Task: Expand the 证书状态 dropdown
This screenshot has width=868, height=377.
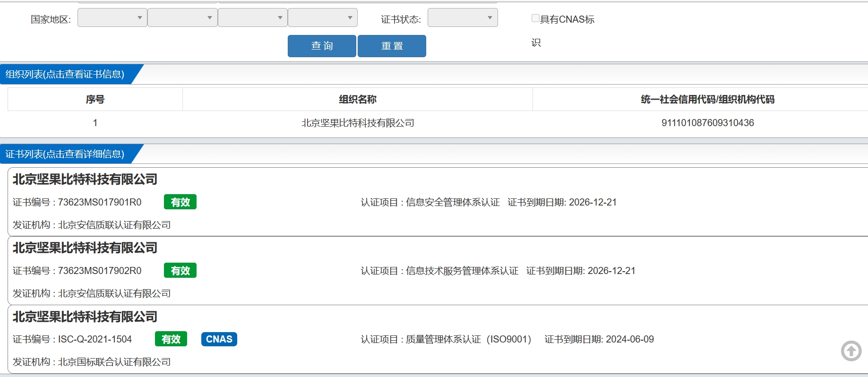Action: pos(463,17)
